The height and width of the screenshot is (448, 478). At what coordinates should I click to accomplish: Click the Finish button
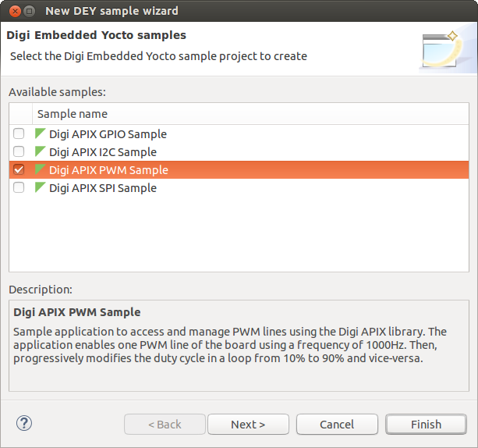[x=426, y=425]
